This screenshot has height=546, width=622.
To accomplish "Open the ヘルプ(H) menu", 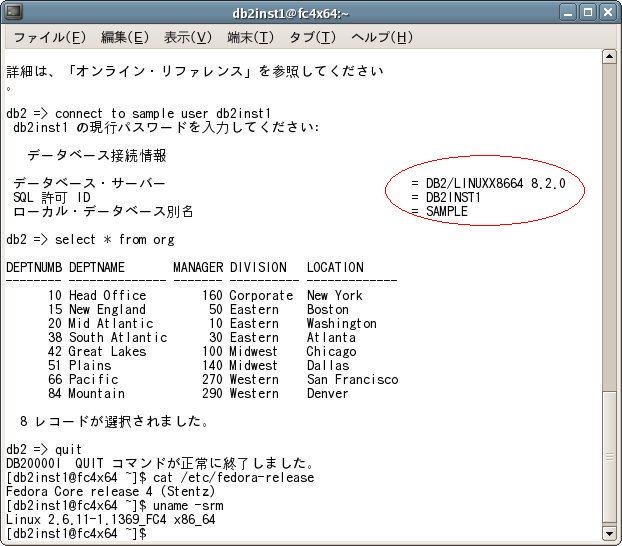I will (381, 38).
